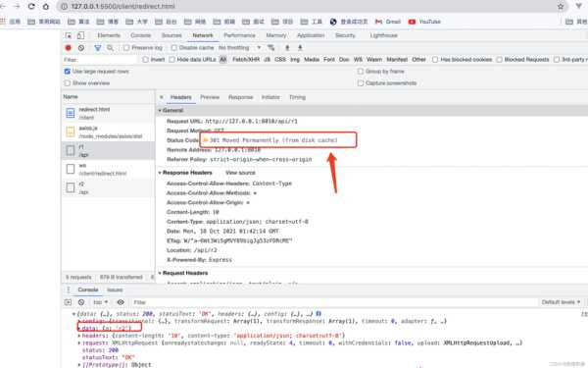Screen dimensions: 588x368
Task: Clear the network log
Action: point(81,48)
